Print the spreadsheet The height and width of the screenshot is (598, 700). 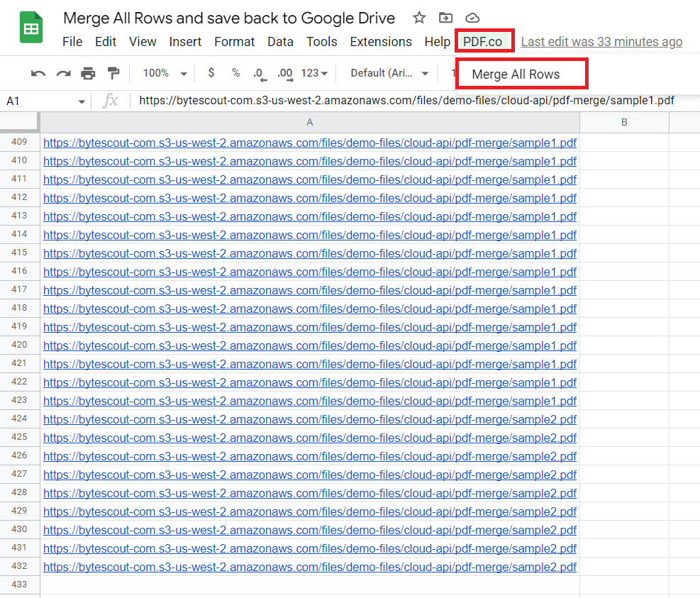pos(88,73)
